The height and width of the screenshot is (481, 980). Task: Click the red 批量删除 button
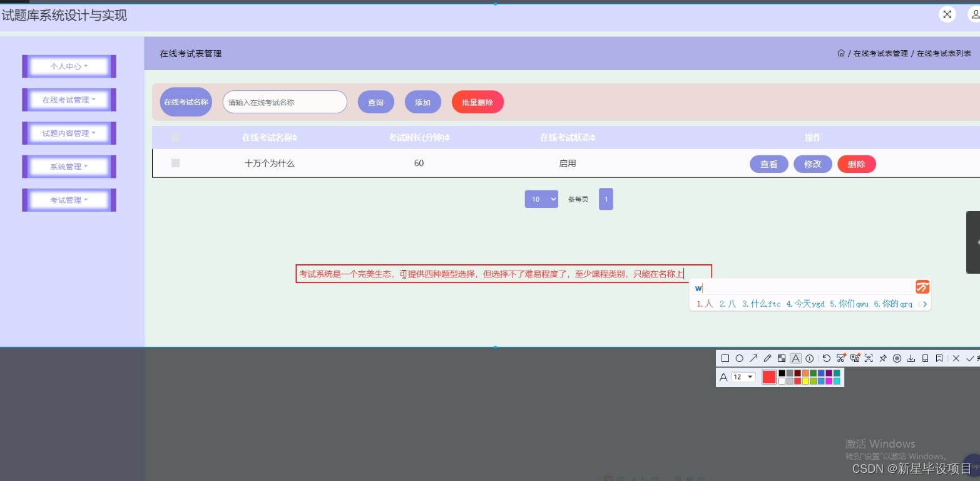point(477,101)
